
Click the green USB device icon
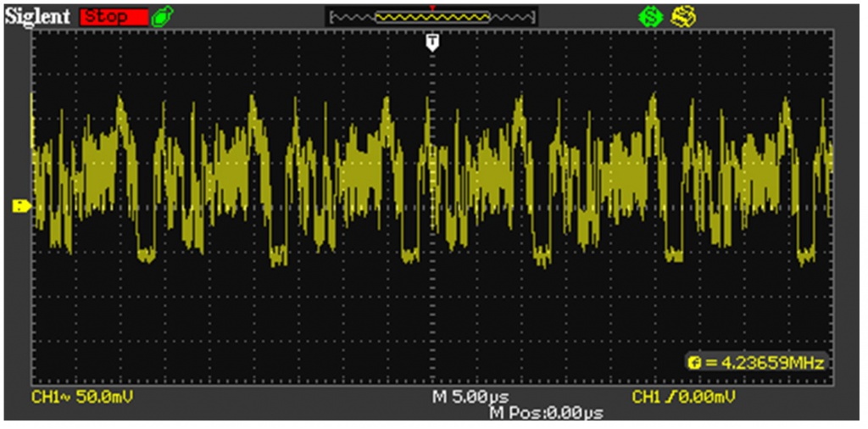coord(159,17)
